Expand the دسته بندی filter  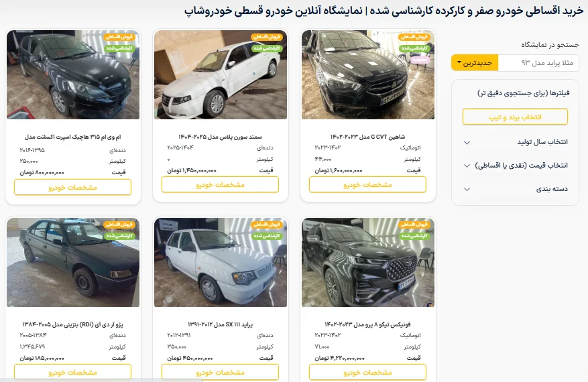click(x=515, y=189)
